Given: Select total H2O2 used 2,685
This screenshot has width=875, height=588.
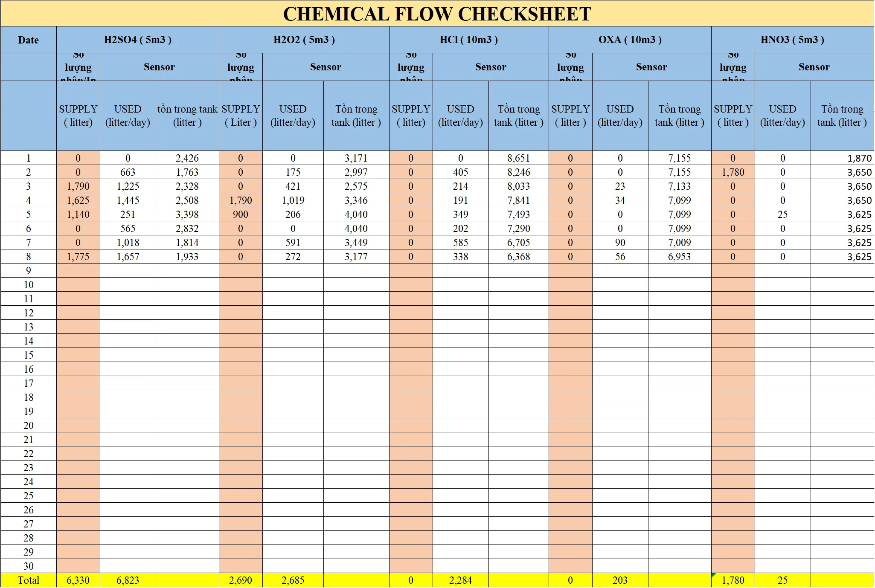Looking at the screenshot, I should click(x=293, y=580).
